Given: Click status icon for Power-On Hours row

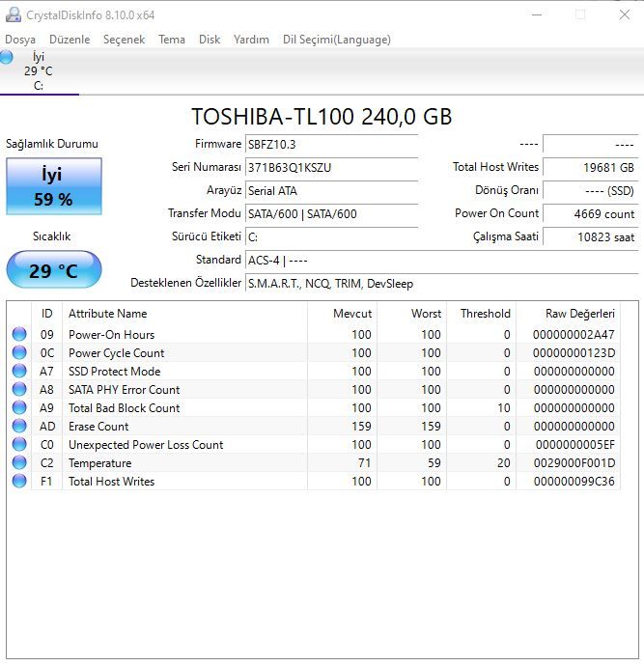Looking at the screenshot, I should tap(19, 334).
